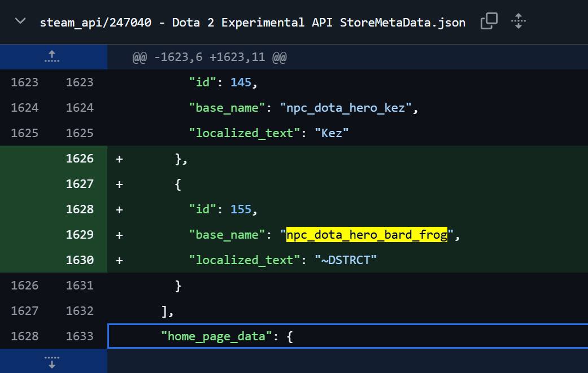588x373 pixels.
Task: Click the hunk header @@ -1623,6 +1623,11 @@
Action: pyautogui.click(x=209, y=58)
